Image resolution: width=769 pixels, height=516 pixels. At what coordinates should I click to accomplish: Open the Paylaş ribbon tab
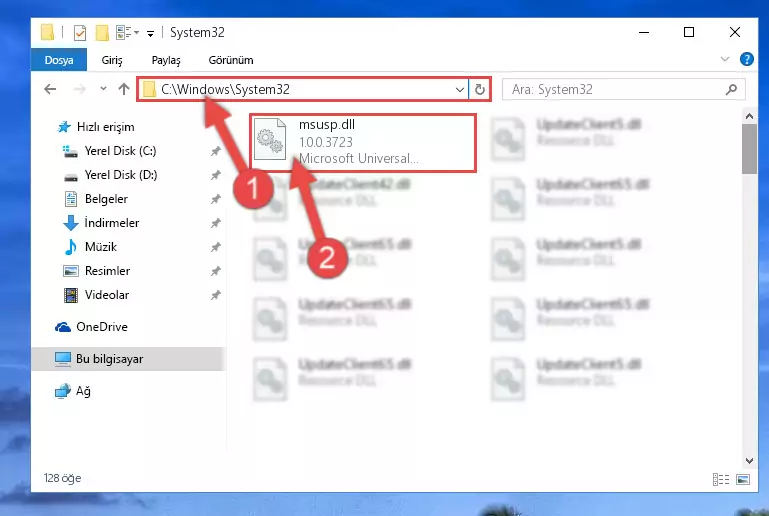pyautogui.click(x=166, y=60)
